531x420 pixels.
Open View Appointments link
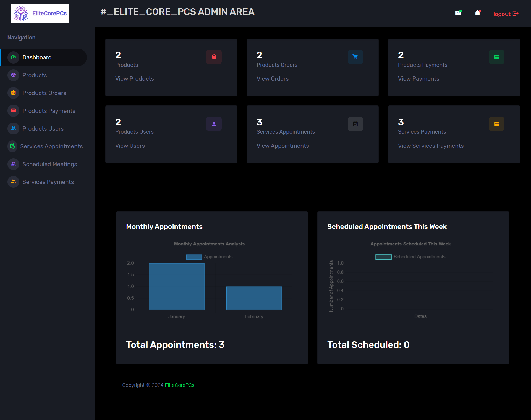[282, 146]
